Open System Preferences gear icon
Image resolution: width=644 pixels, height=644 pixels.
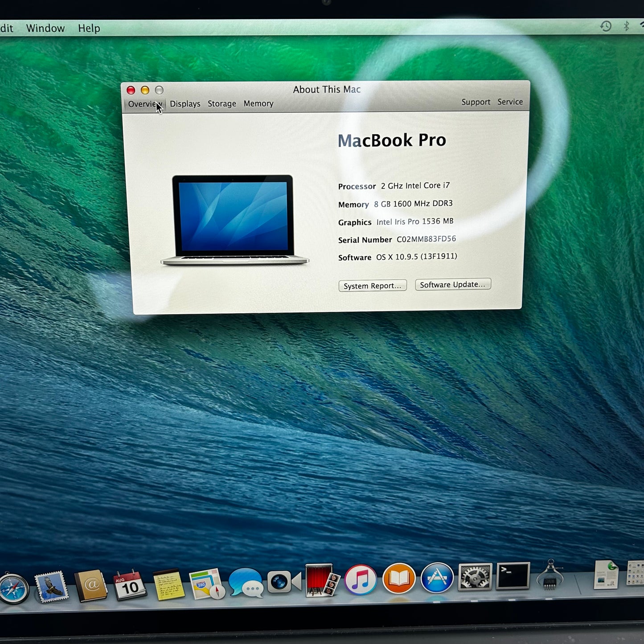(475, 577)
